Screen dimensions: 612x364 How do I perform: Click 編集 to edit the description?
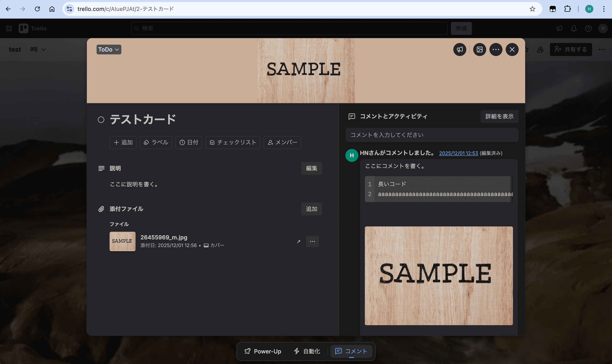[x=311, y=169]
